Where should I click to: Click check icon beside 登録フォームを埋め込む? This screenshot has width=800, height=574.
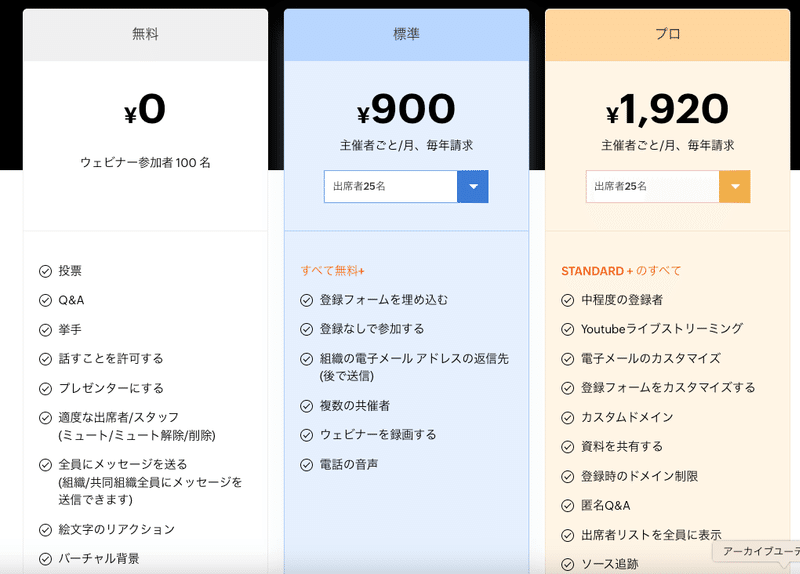point(306,300)
